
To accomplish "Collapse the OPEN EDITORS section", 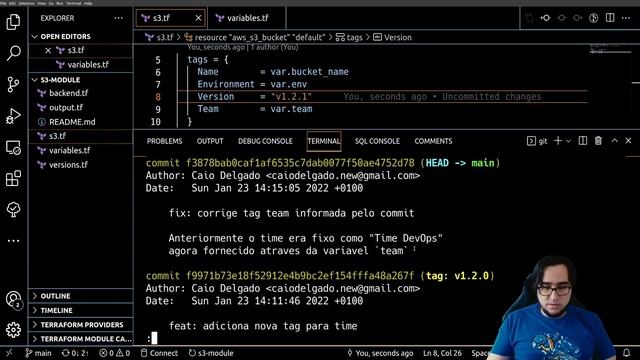I will pyautogui.click(x=65, y=36).
